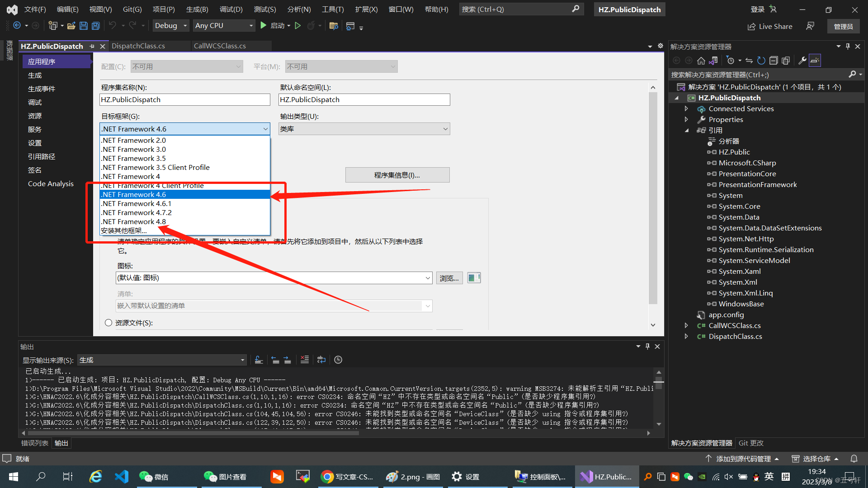
Task: Click the notification bell in status bar
Action: [854, 459]
